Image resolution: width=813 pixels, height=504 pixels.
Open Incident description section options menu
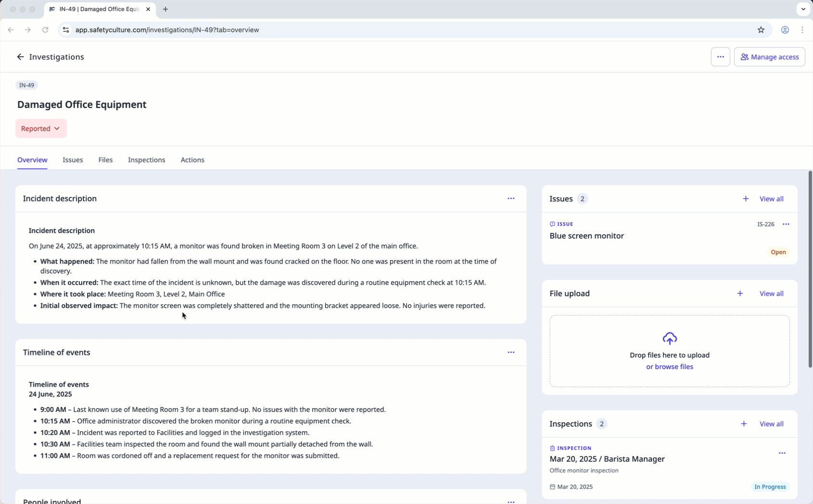pyautogui.click(x=511, y=199)
